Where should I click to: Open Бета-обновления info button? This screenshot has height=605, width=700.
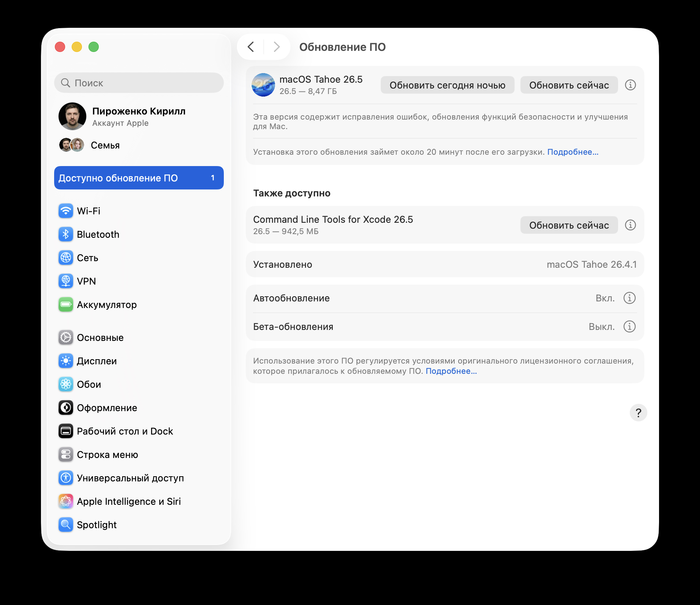629,326
